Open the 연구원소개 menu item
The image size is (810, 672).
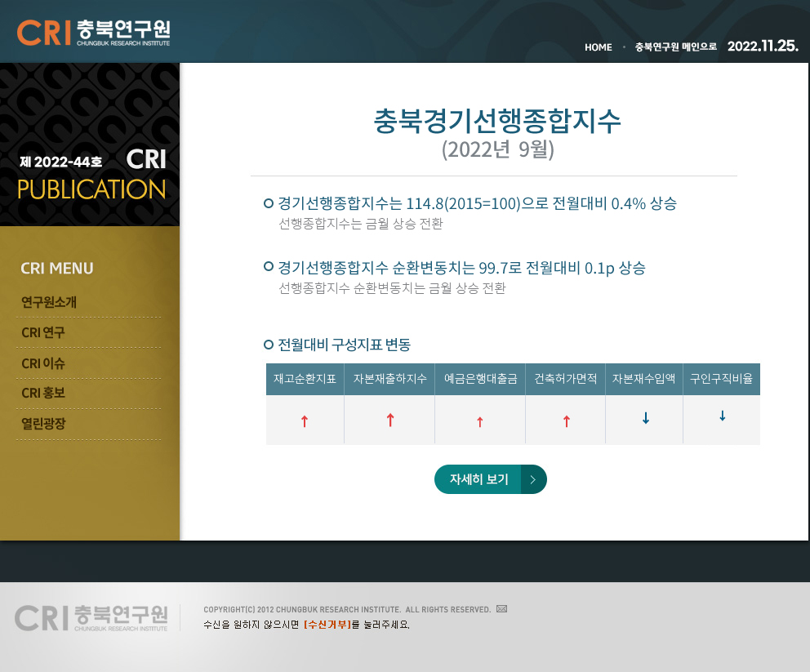tap(49, 302)
